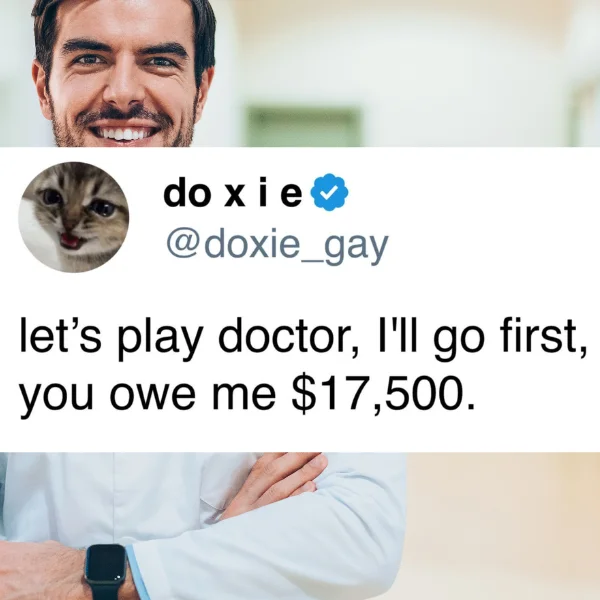Open the doxie display name

(x=233, y=193)
